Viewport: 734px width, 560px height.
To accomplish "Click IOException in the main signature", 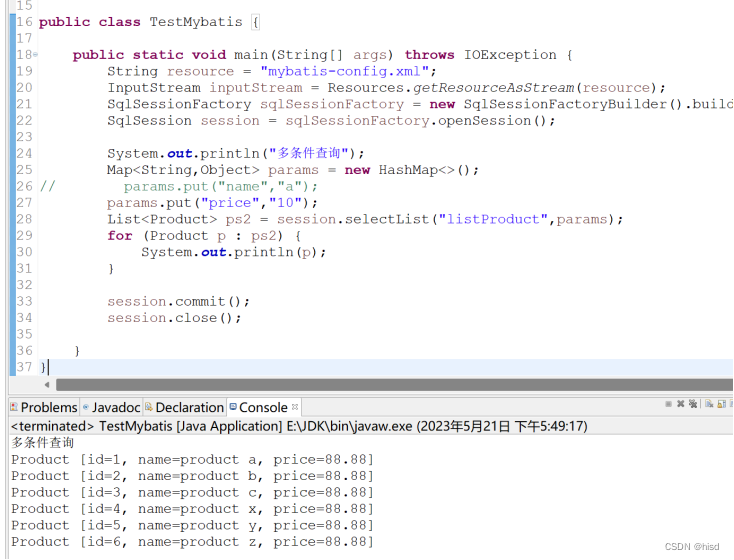I will point(510,55).
